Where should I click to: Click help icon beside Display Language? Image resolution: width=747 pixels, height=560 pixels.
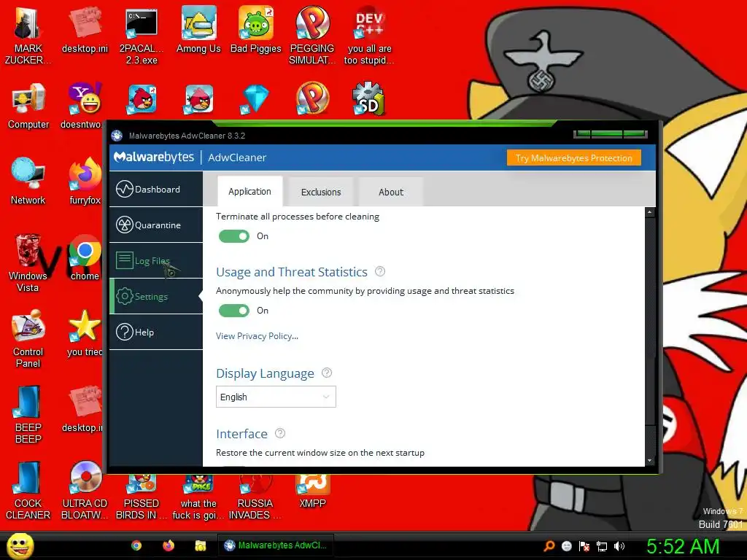[326, 373]
